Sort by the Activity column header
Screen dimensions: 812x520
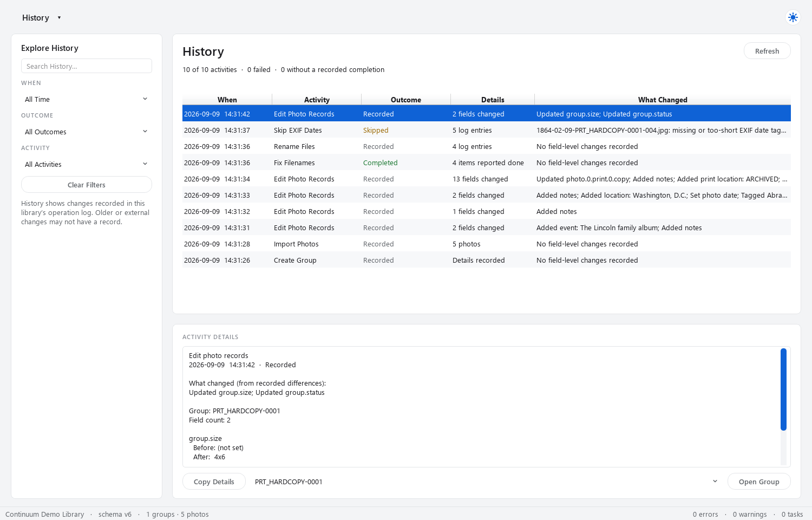(317, 100)
